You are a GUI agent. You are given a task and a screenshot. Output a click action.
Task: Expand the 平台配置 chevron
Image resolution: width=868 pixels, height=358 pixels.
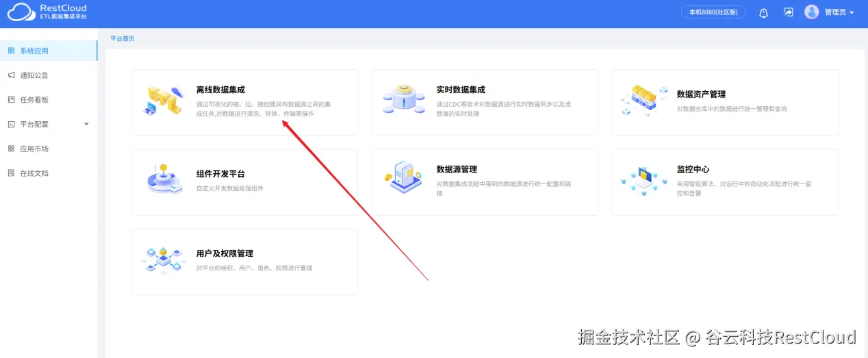coord(86,124)
